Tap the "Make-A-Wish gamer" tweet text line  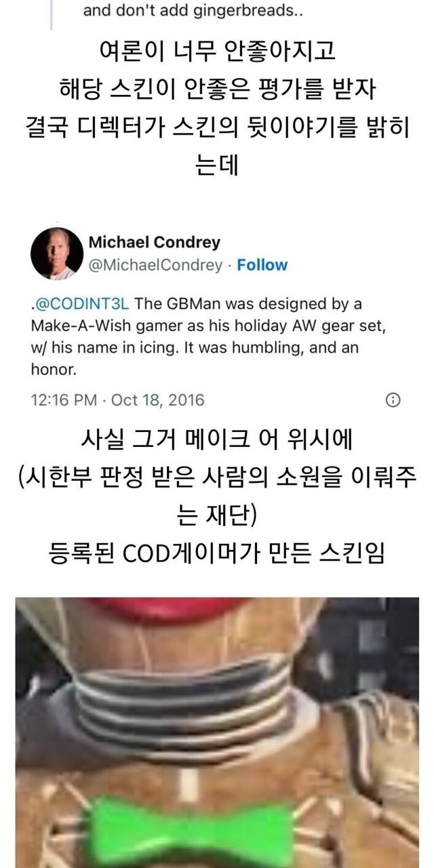point(208,326)
